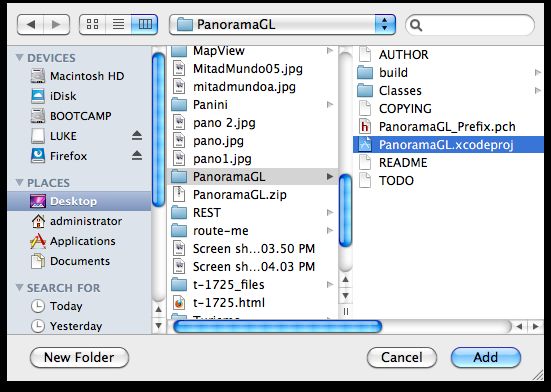This screenshot has height=392, width=551.
Task: Switch to icon view mode
Action: [92, 25]
